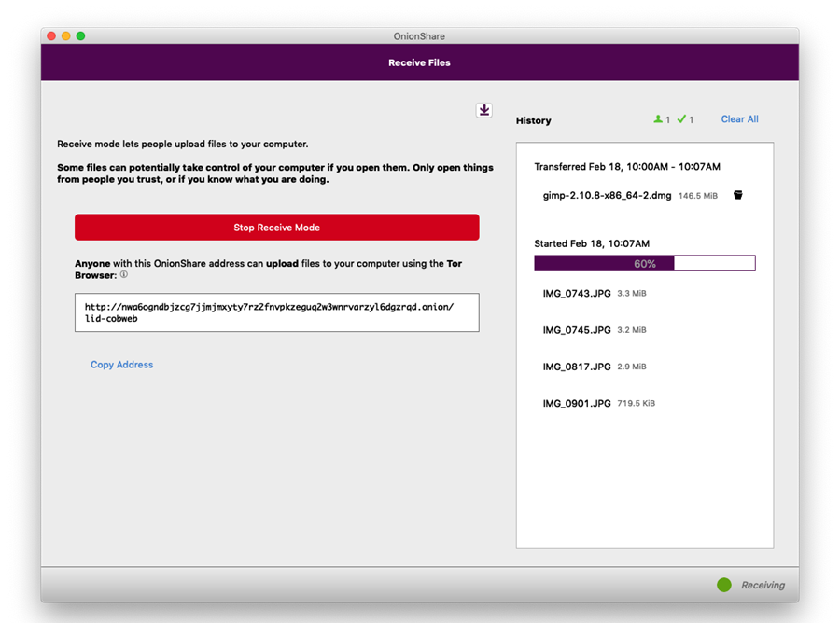Click the History panel heading
This screenshot has width=840, height=623.
534,120
